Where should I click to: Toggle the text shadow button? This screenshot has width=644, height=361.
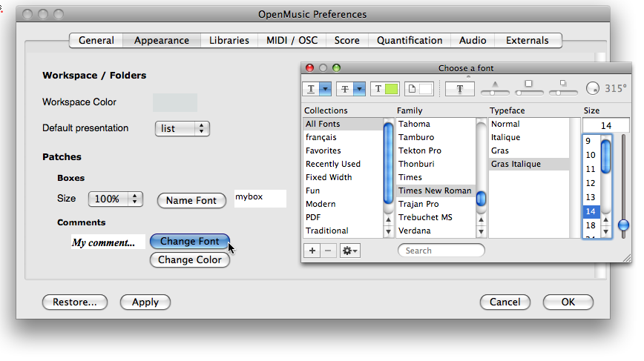tap(459, 89)
